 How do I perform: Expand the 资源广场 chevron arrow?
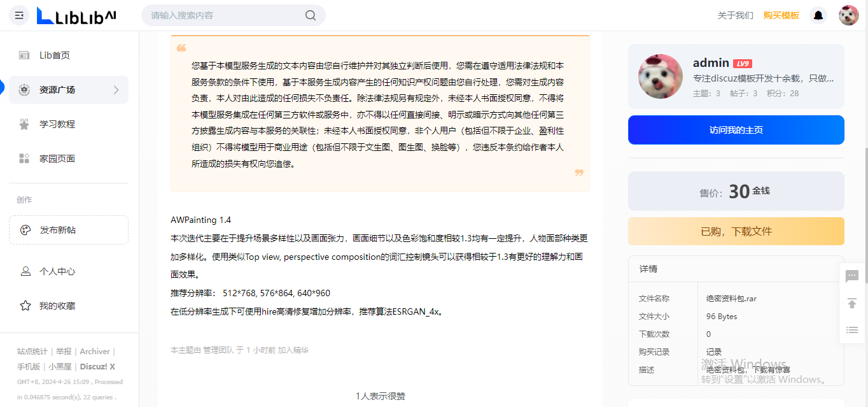pos(116,90)
